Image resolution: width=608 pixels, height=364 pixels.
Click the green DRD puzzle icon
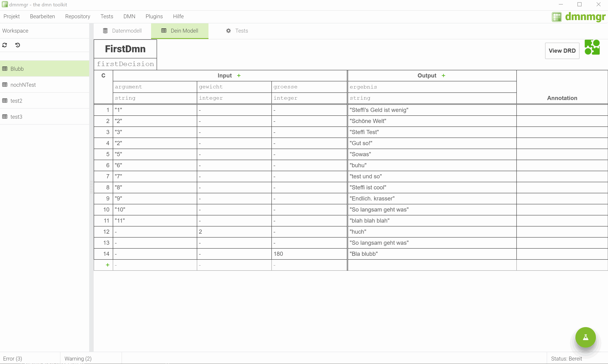[x=592, y=47]
